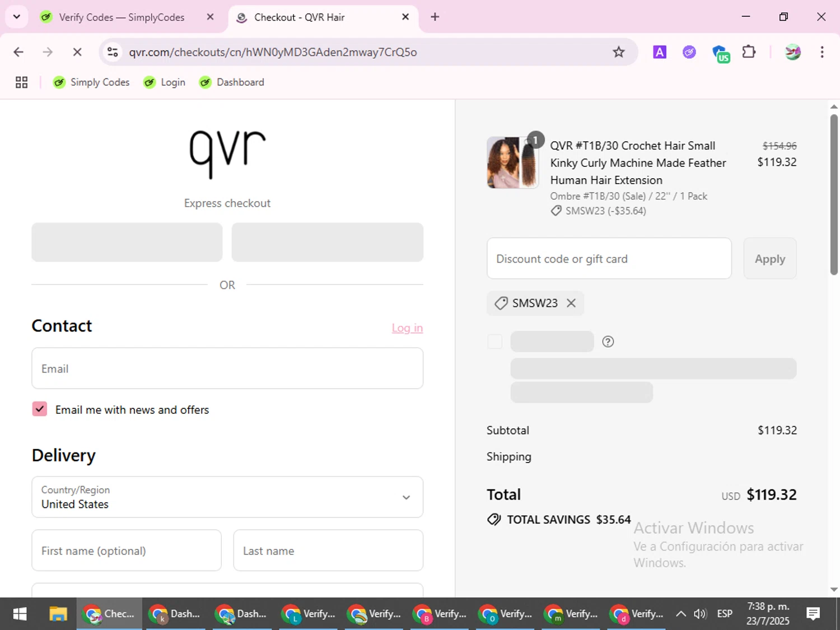Uncheck Email me with news and offers
Image resolution: width=840 pixels, height=630 pixels.
(40, 409)
